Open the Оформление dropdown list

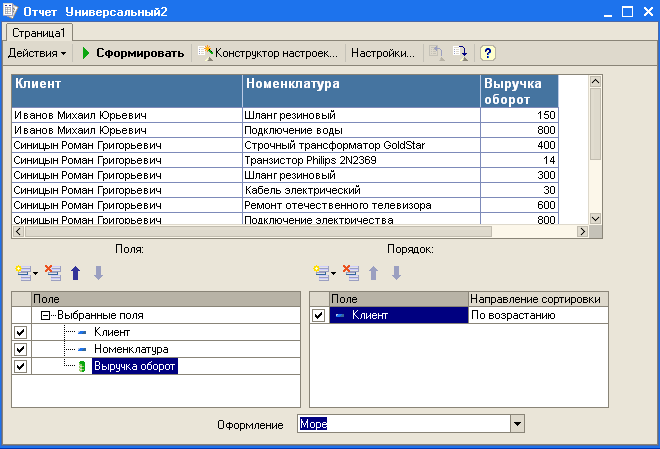517,424
